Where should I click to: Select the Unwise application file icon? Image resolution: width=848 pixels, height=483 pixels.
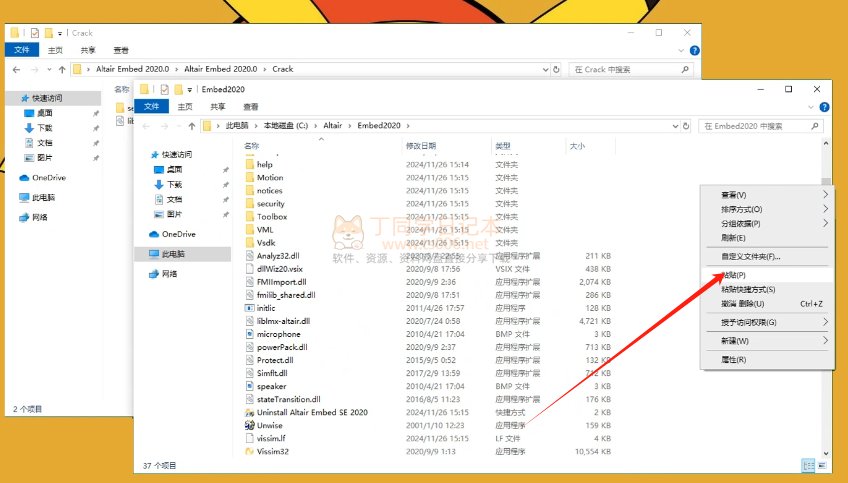tap(249, 425)
